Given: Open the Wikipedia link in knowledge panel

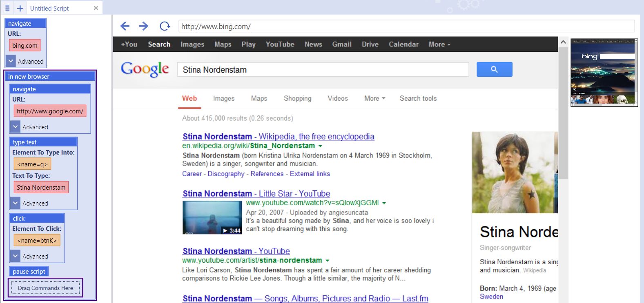Looking at the screenshot, I should pos(535,270).
